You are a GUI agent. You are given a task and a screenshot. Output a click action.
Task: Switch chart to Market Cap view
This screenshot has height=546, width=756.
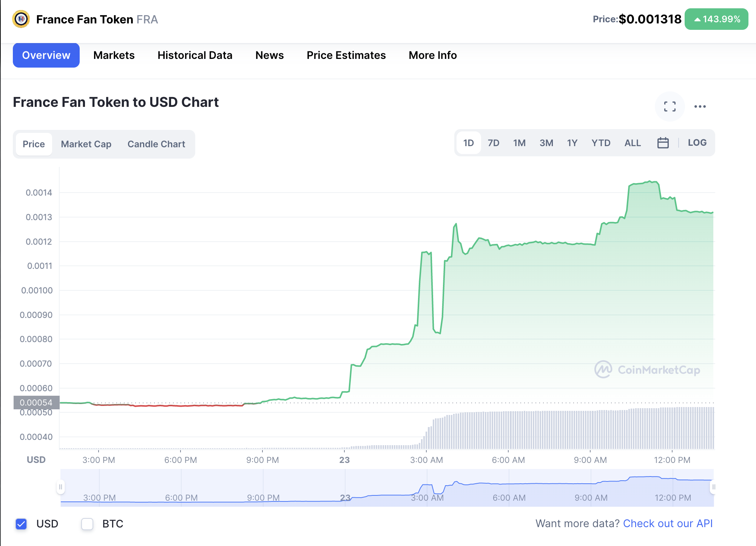86,144
